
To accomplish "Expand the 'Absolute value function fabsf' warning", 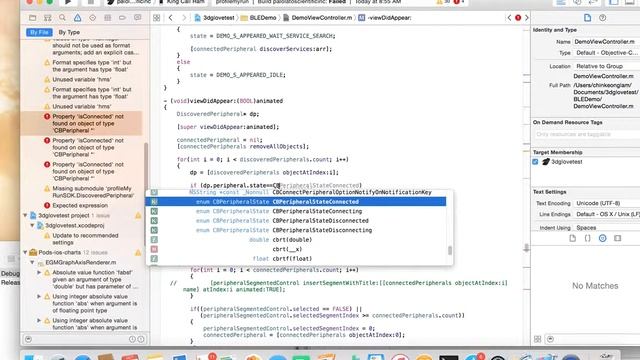I will tap(39, 272).
